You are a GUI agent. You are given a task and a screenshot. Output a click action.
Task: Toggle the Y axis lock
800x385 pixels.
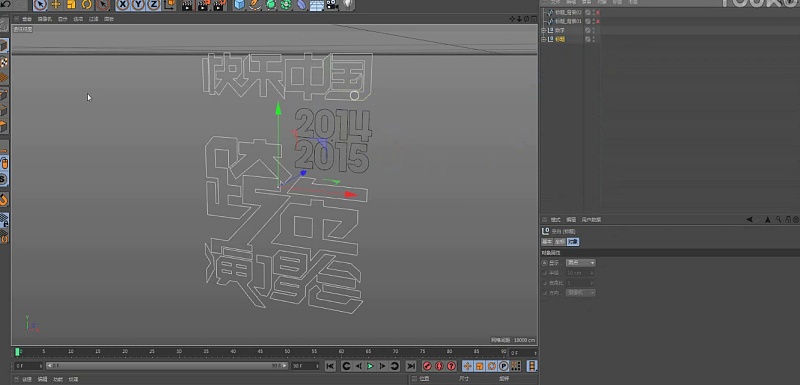pyautogui.click(x=138, y=5)
